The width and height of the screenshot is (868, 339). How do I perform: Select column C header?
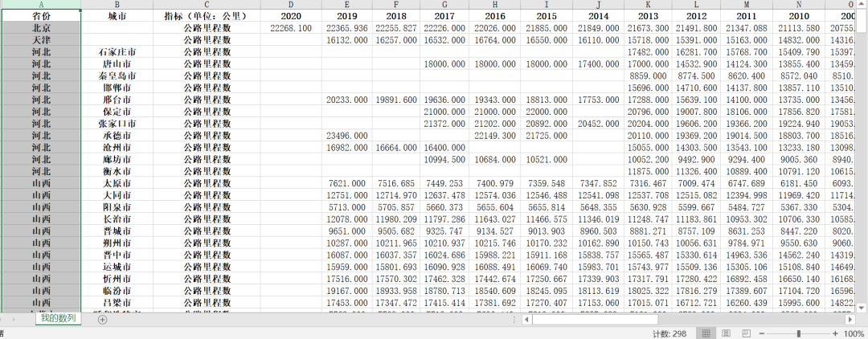point(207,5)
